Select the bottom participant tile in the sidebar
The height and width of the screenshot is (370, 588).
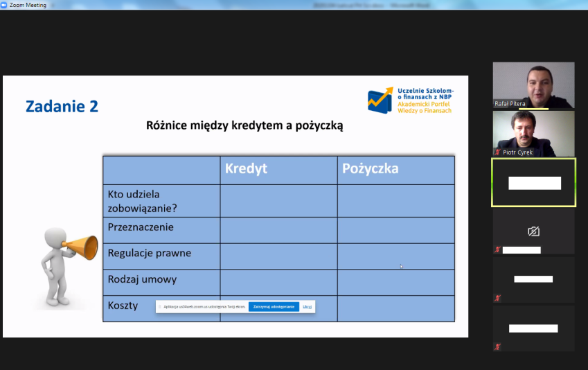click(x=533, y=328)
